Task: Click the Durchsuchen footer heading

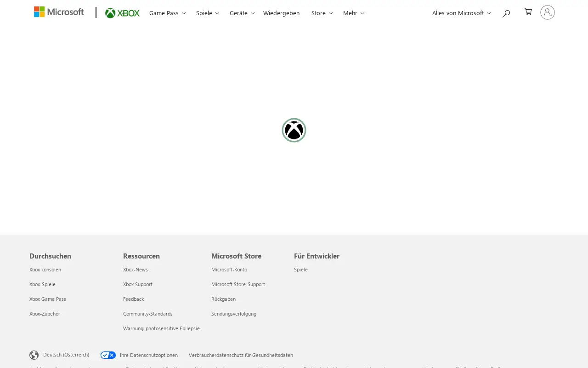Action: tap(50, 256)
